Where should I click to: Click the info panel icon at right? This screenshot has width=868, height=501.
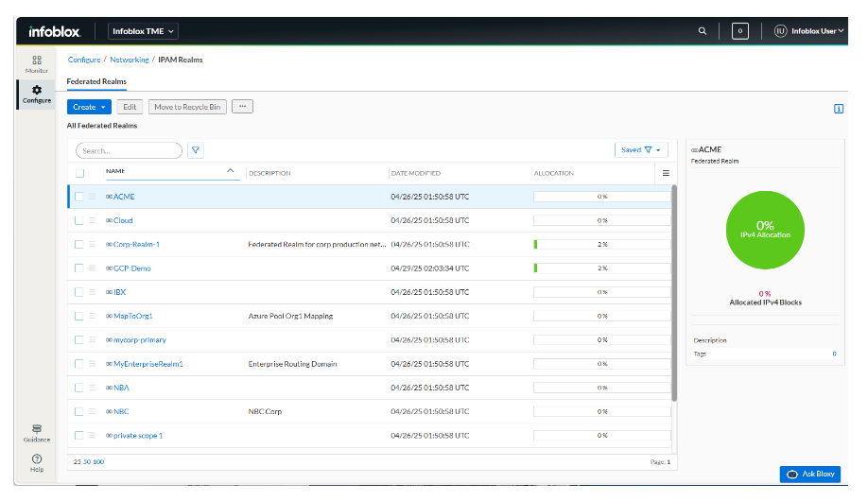(838, 109)
